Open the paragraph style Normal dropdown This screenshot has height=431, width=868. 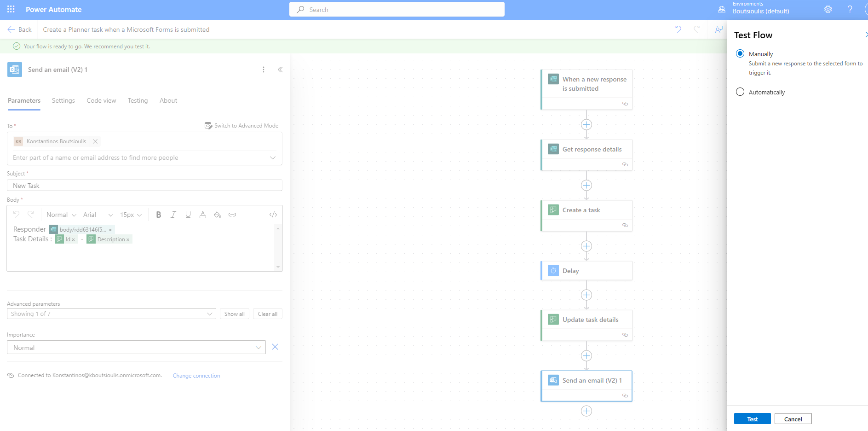pos(61,215)
